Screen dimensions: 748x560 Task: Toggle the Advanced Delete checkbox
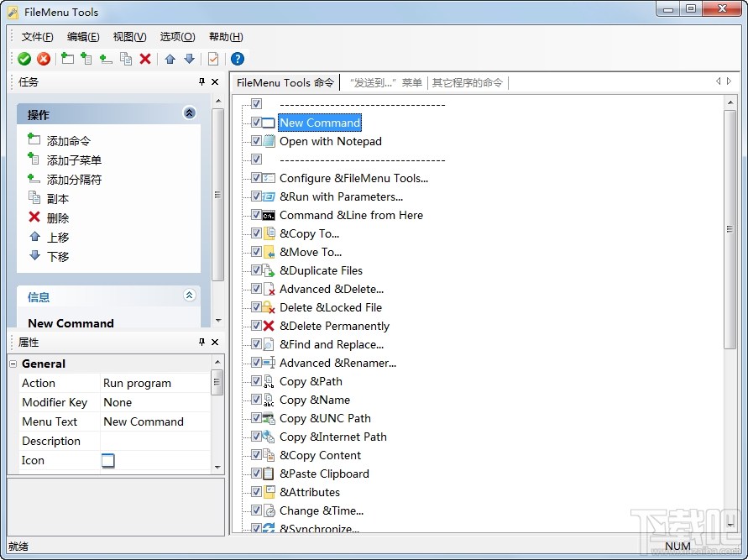[x=256, y=289]
